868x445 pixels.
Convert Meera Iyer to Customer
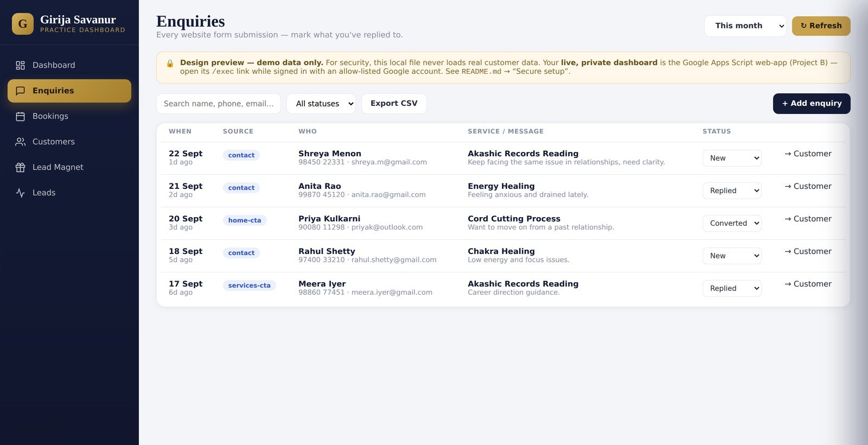point(808,284)
